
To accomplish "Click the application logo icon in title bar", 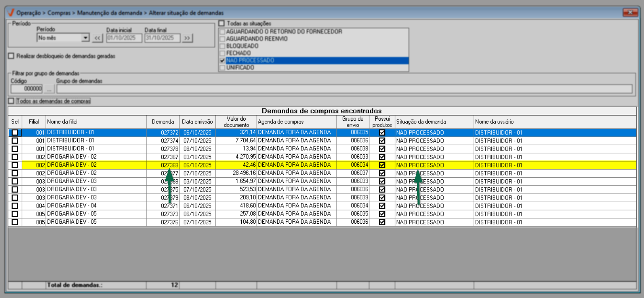I will point(11,13).
